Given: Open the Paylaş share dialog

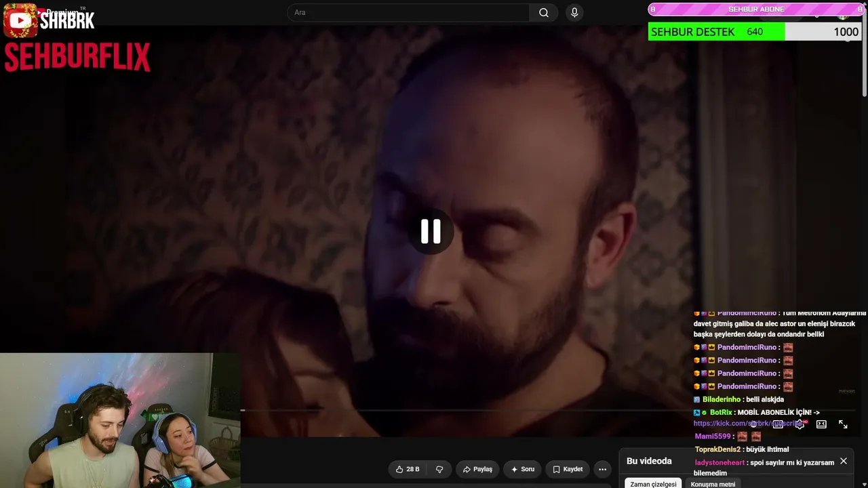Looking at the screenshot, I should tap(477, 469).
